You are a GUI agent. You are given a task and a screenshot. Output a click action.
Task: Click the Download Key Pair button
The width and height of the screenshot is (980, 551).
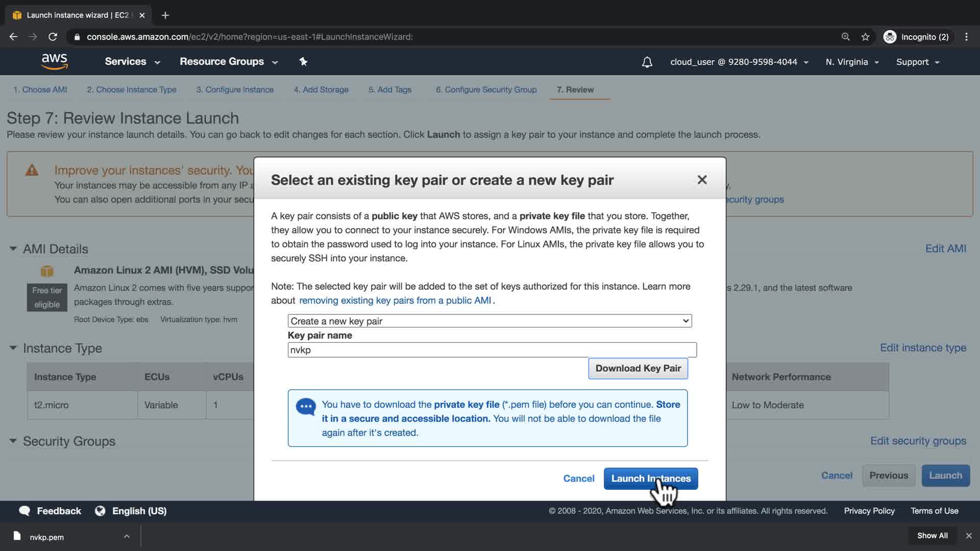pos(638,368)
